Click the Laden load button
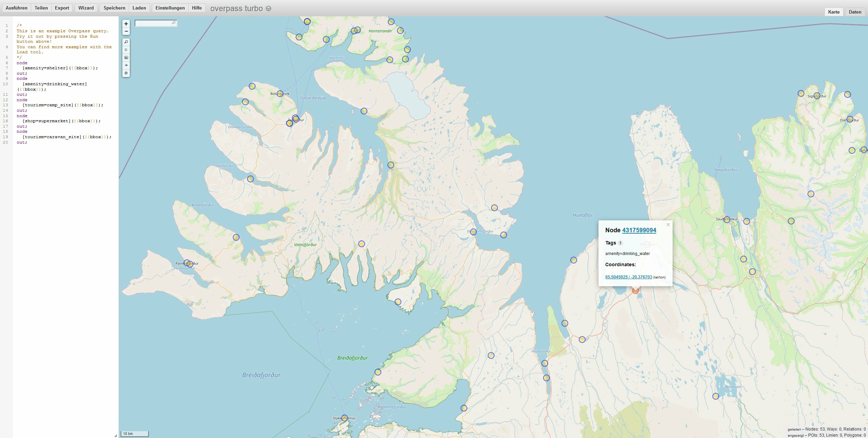Viewport: 868px width, 438px height. click(139, 8)
